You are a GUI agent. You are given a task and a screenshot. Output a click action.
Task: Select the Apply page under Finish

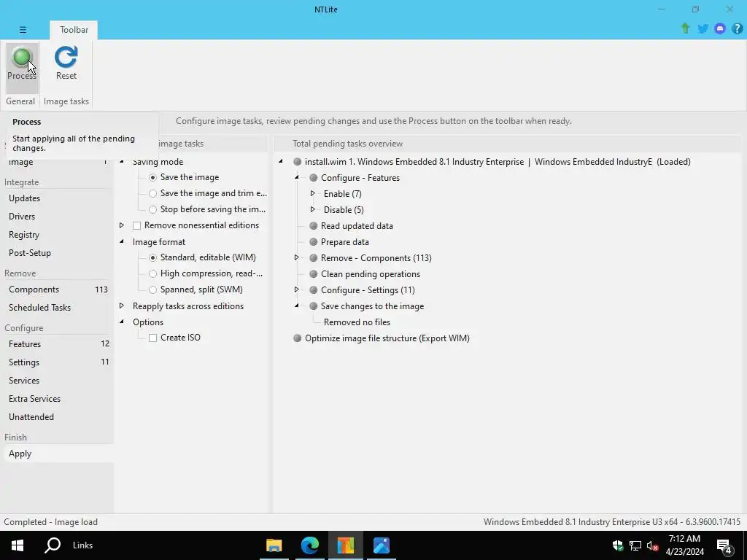tap(57, 454)
